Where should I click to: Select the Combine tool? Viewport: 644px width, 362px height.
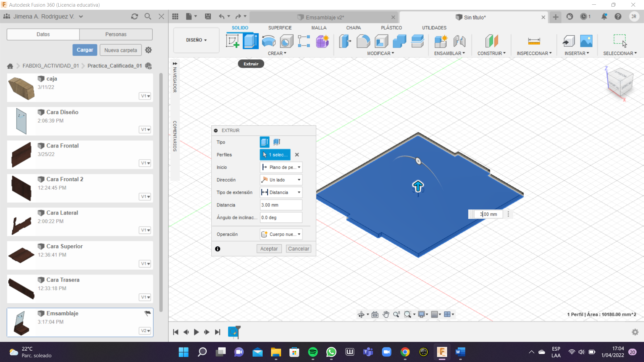click(399, 41)
